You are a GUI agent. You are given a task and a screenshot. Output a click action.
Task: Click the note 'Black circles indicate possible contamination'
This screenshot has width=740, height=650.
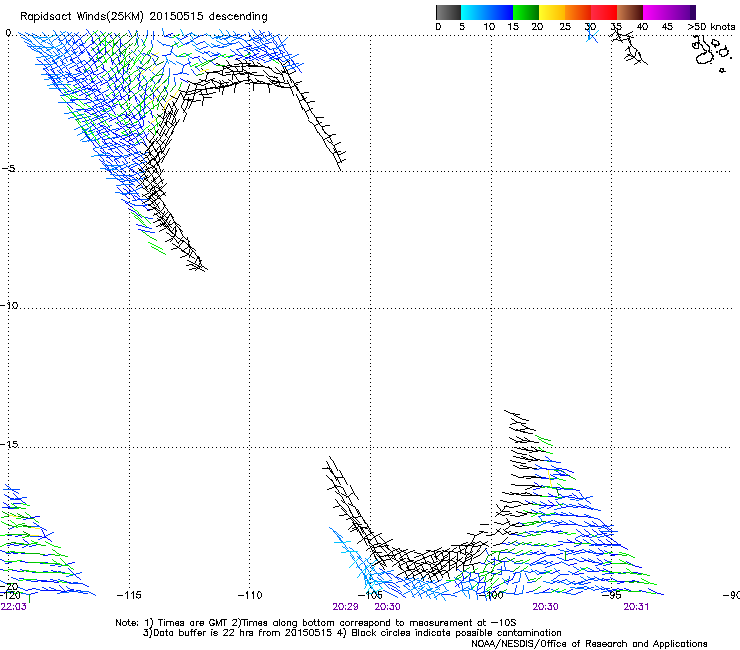tap(456, 633)
